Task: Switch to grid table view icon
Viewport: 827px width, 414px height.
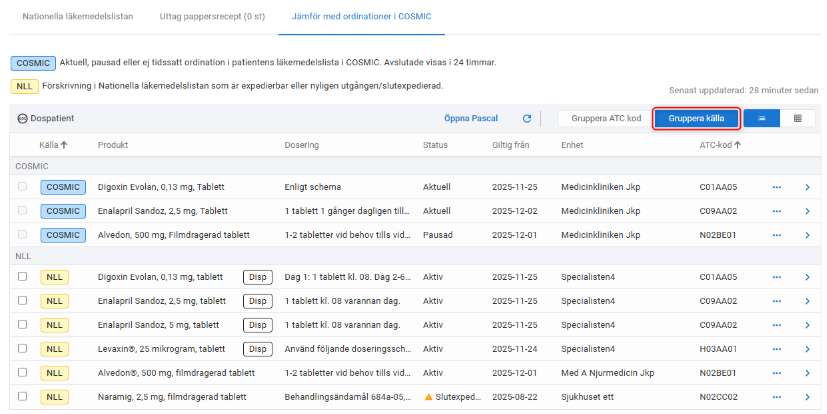Action: coord(797,118)
